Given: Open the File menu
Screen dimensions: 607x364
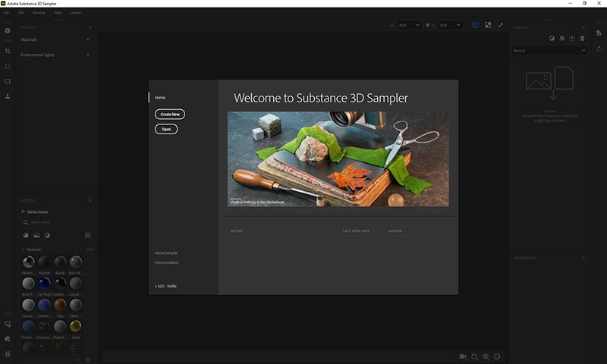Looking at the screenshot, I should [6, 13].
